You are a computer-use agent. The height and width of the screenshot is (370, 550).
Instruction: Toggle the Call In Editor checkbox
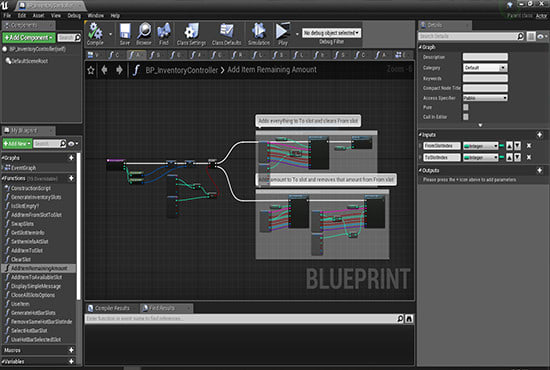[466, 117]
